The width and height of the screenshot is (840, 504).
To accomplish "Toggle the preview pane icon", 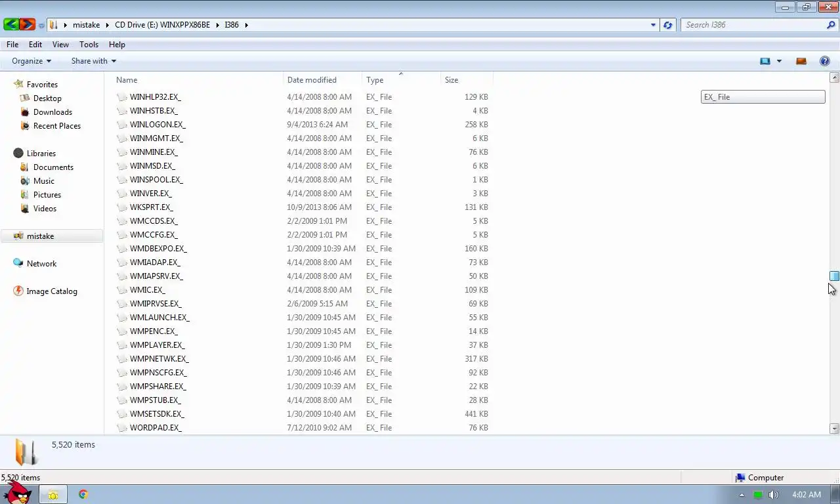I will point(801,61).
